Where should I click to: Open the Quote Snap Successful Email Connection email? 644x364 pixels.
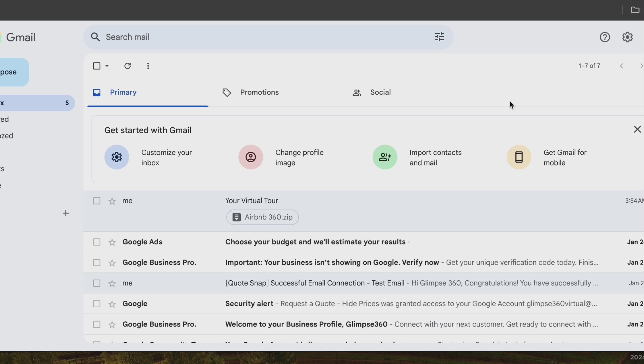tap(364, 283)
